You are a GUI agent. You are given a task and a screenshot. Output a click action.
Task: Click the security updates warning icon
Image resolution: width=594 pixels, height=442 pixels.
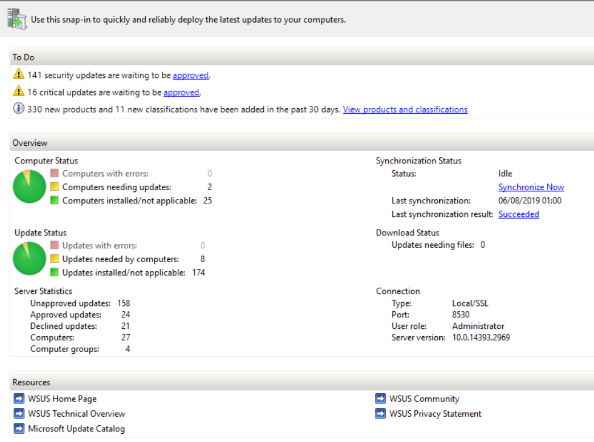[19, 74]
